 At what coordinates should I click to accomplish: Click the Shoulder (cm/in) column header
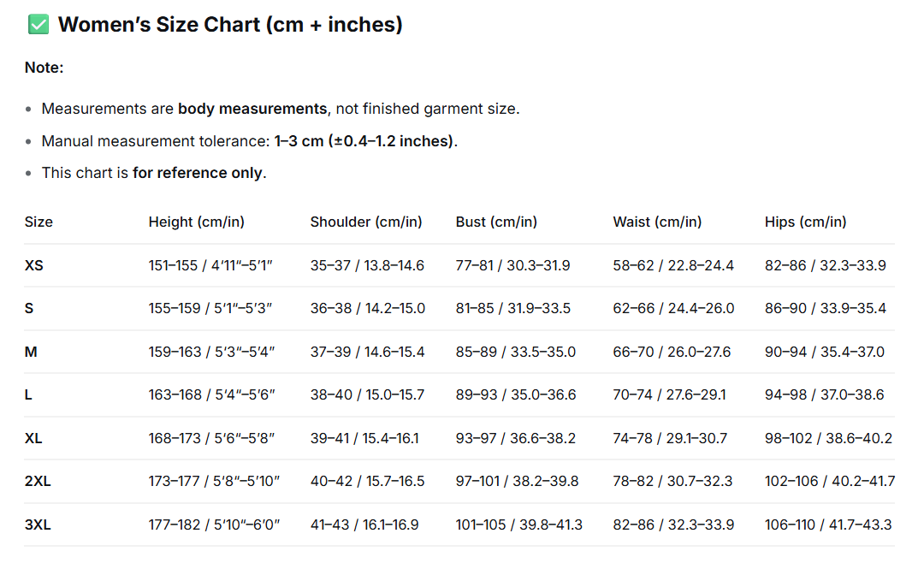tap(366, 222)
